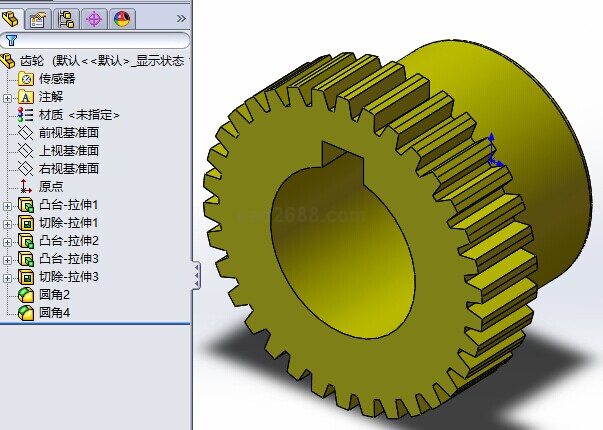Screen dimensions: 603x430
Task: Expand the 凸台-拉伸1 feature
Action: point(8,206)
